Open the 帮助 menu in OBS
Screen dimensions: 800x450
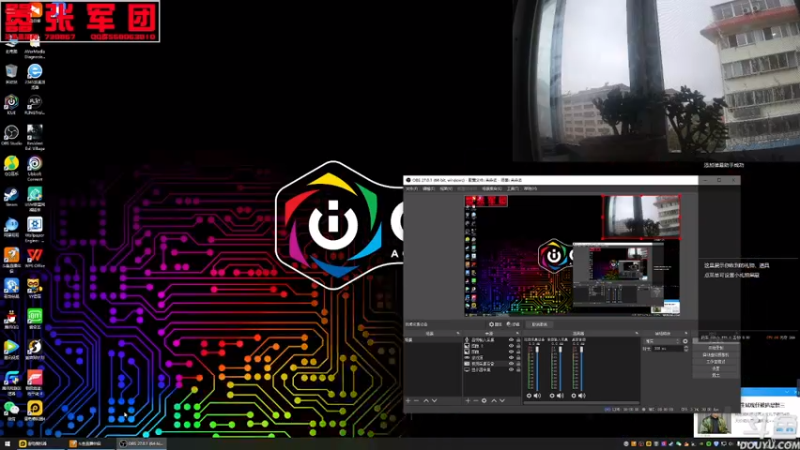(x=530, y=188)
